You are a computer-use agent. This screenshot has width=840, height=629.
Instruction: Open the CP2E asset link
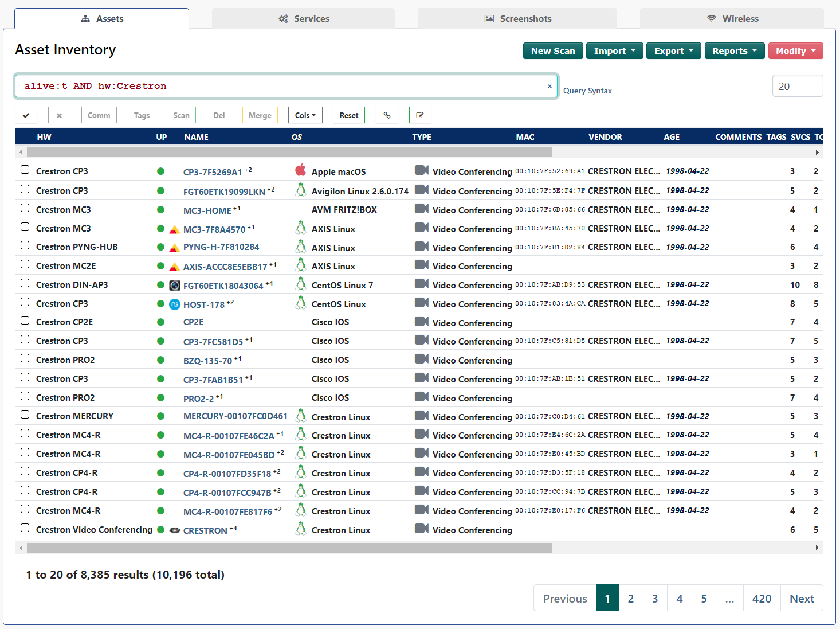pyautogui.click(x=193, y=322)
